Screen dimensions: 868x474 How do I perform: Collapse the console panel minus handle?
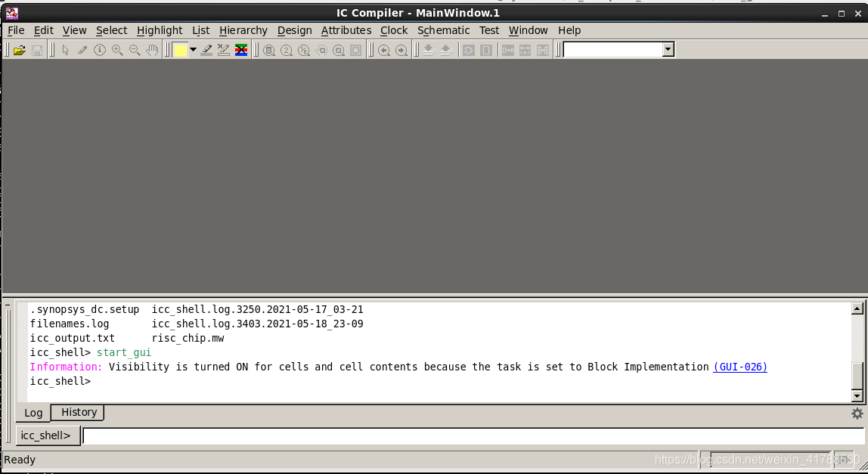click(x=8, y=305)
